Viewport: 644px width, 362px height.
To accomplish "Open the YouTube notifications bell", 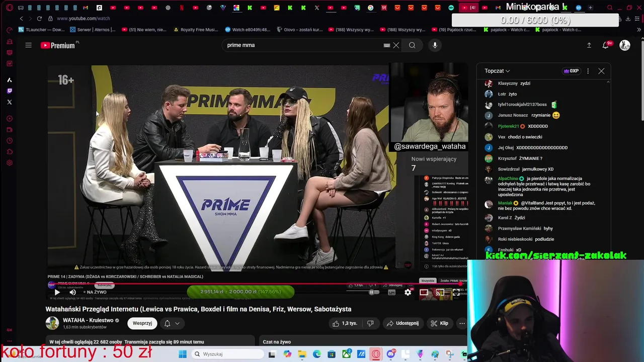I will pyautogui.click(x=606, y=45).
